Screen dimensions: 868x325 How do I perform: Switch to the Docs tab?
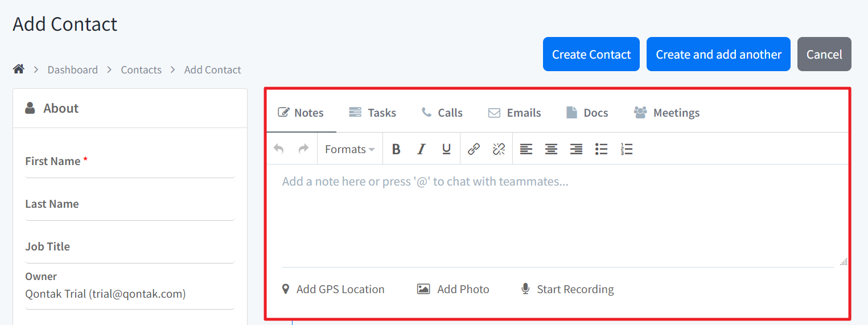click(x=587, y=113)
